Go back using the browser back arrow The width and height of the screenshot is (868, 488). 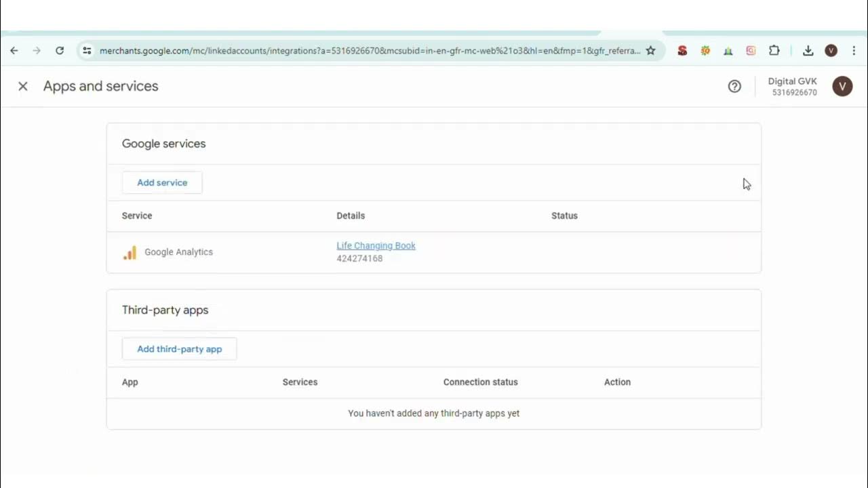(14, 51)
